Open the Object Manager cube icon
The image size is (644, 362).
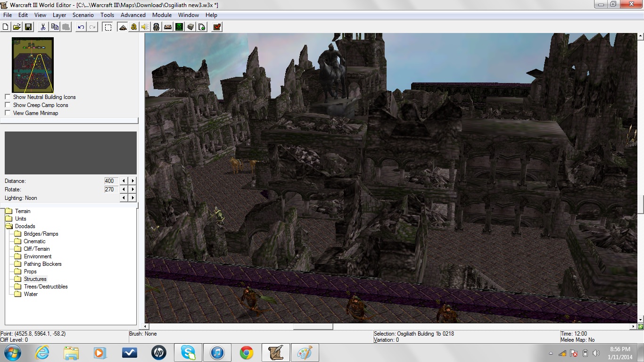(190, 27)
